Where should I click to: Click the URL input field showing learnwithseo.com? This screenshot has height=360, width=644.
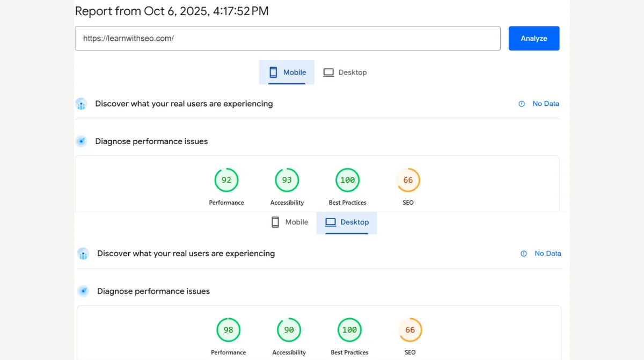[x=288, y=38]
